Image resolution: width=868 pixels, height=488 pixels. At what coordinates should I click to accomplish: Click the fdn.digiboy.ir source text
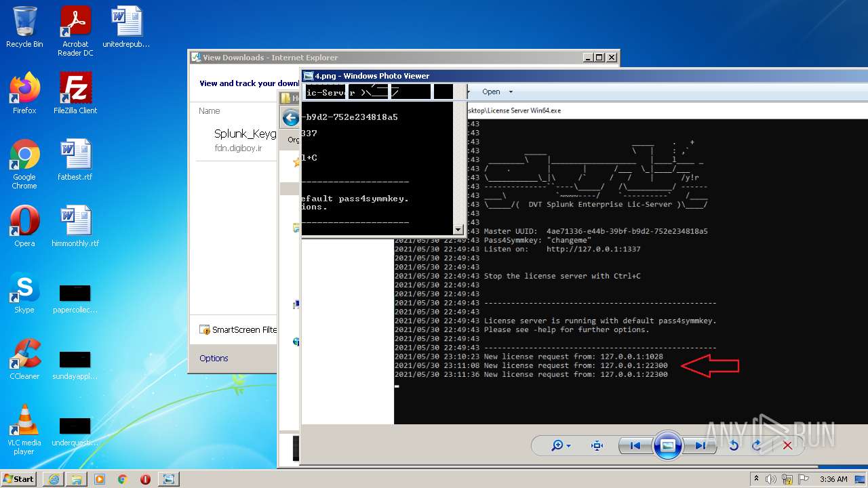tap(238, 148)
